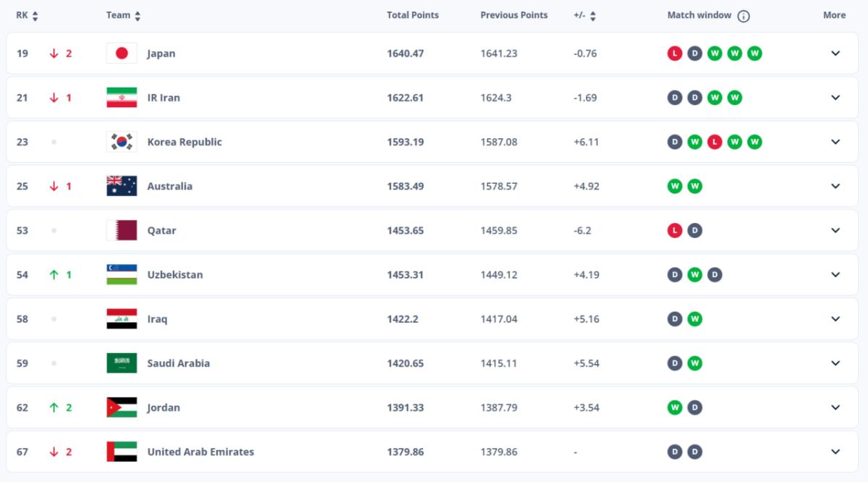Click the Korea Republic flag icon
The width and height of the screenshot is (868, 482).
tap(122, 142)
